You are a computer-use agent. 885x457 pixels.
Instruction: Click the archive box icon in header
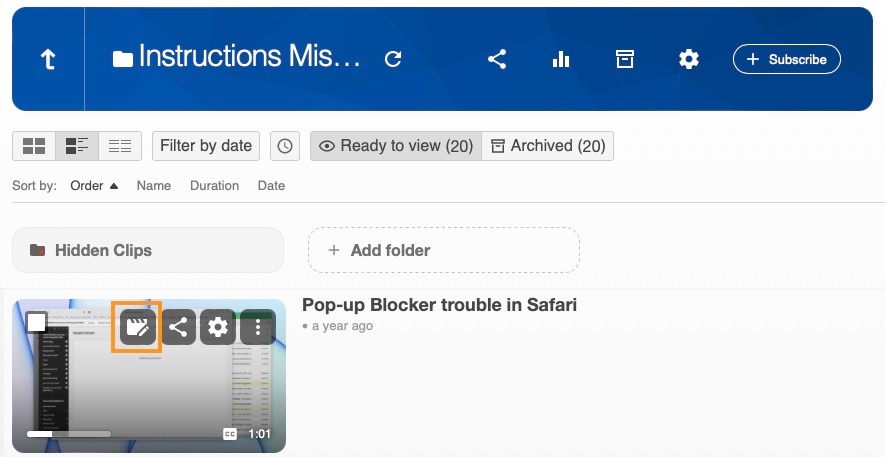[625, 60]
